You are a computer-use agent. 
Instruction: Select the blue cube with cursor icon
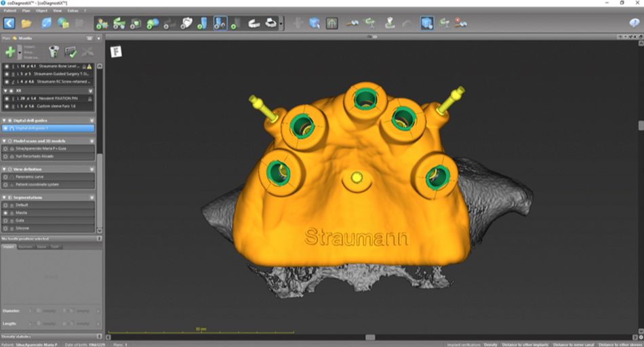click(x=315, y=24)
